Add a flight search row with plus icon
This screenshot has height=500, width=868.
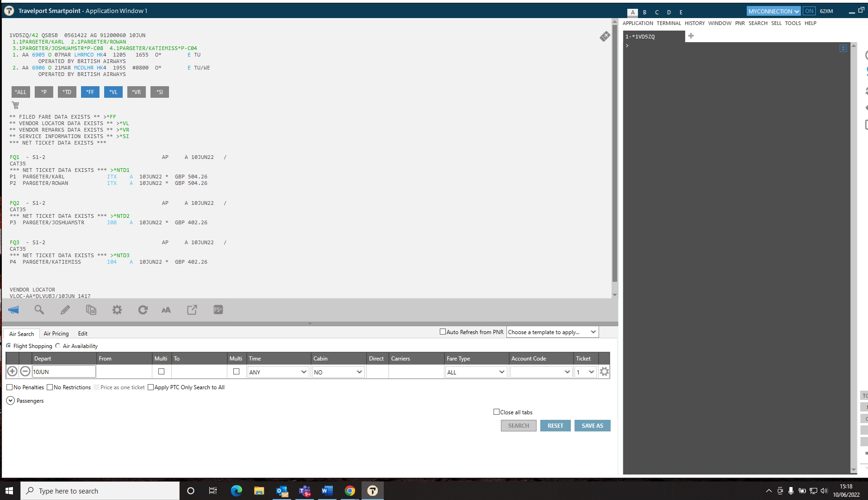pyautogui.click(x=12, y=371)
